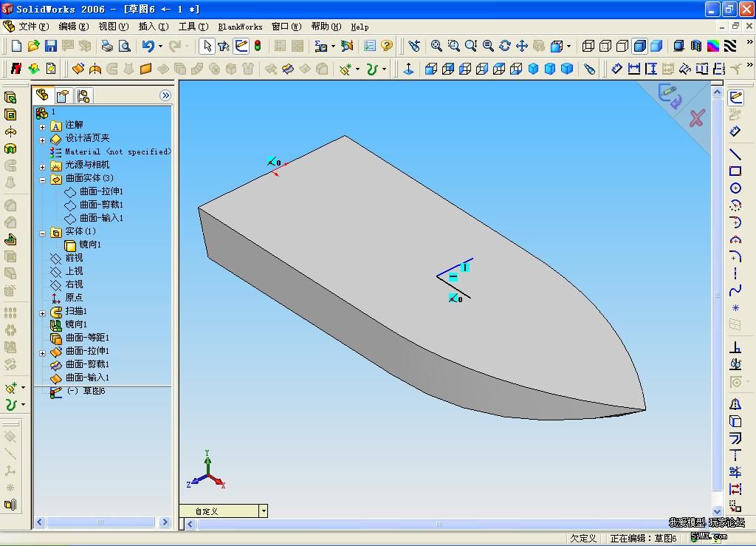Switch to the FeatureManager design tree tab
Screen dimensions: 756x546
coord(42,95)
